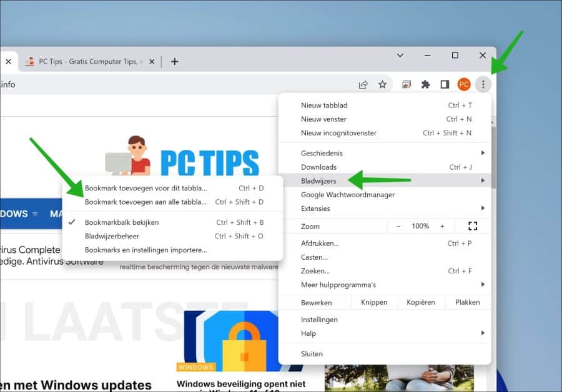Open the Chrome three-dot menu button
The width and height of the screenshot is (562, 392).
[x=483, y=84]
